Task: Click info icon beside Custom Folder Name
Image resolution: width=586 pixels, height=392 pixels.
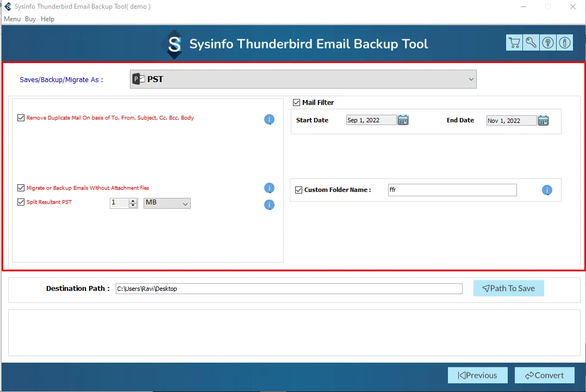Action: (547, 190)
